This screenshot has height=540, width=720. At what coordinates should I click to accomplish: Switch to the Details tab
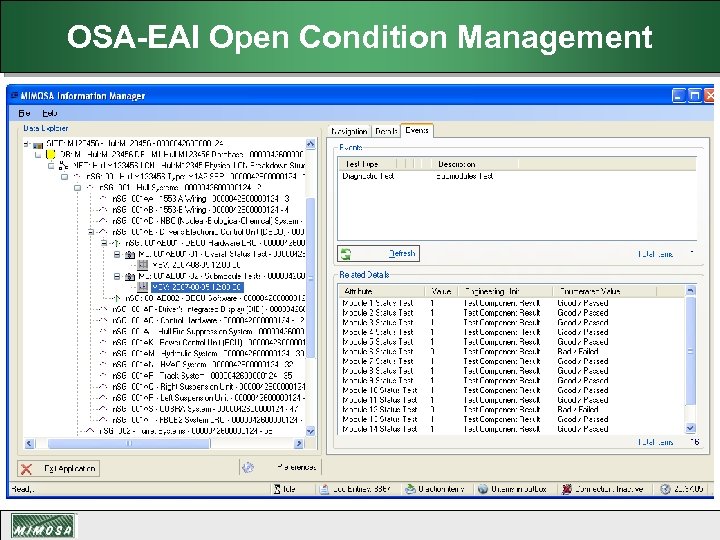[x=386, y=131]
